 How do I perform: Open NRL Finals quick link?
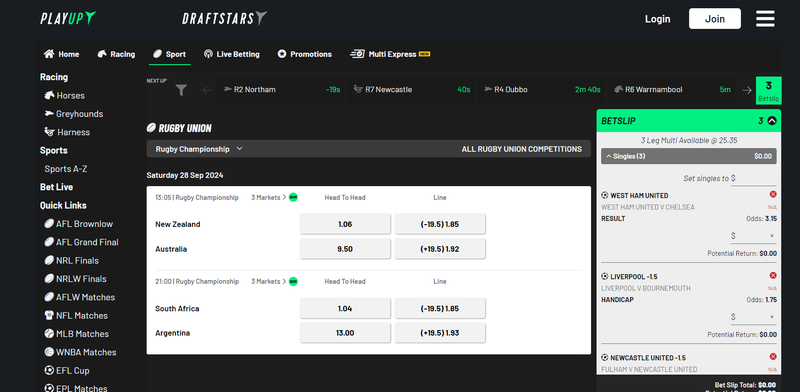point(71,260)
